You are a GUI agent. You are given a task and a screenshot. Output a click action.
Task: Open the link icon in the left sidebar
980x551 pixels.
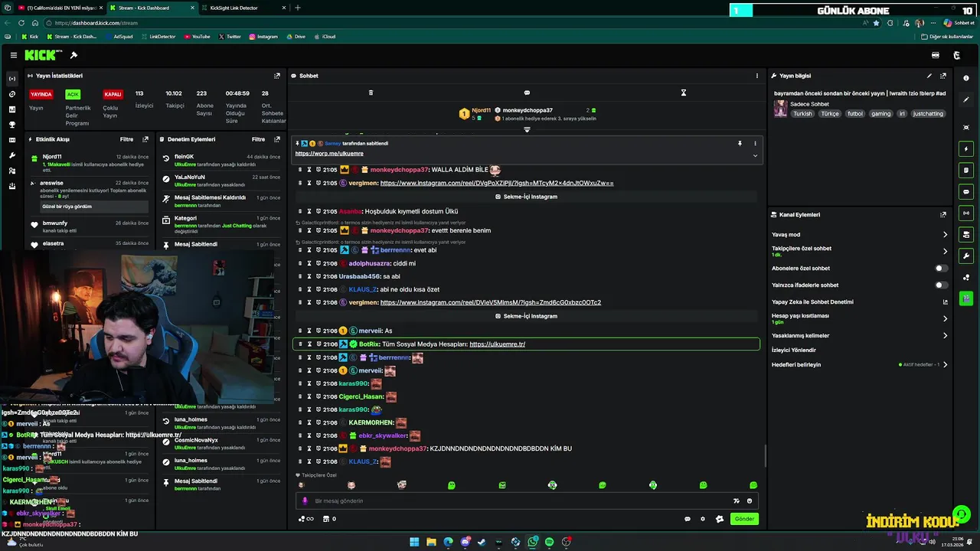11,94
